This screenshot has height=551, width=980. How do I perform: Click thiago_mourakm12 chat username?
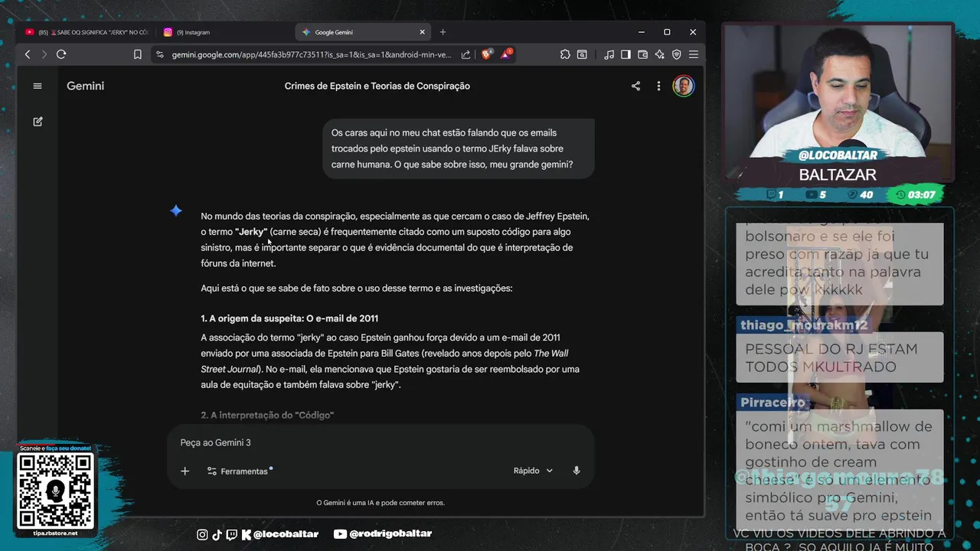804,325
